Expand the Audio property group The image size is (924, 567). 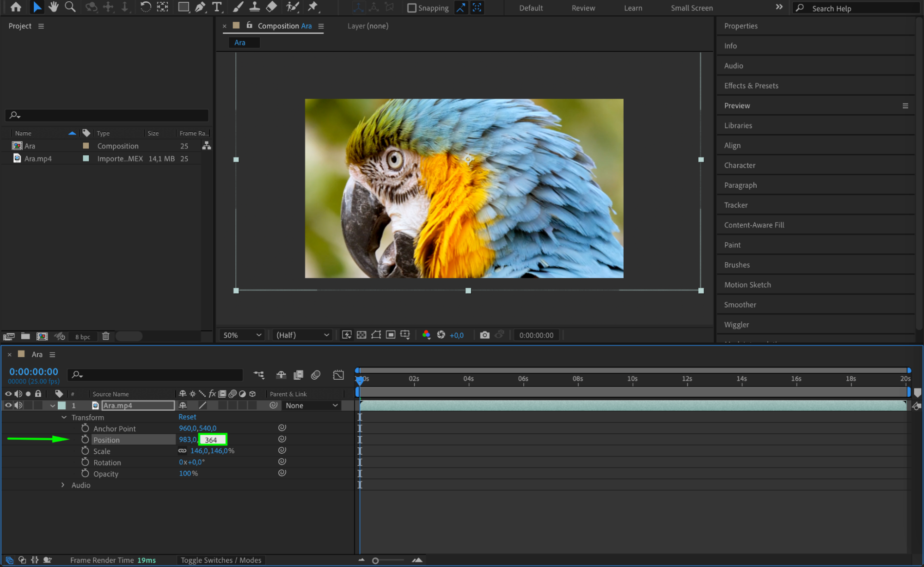63,485
